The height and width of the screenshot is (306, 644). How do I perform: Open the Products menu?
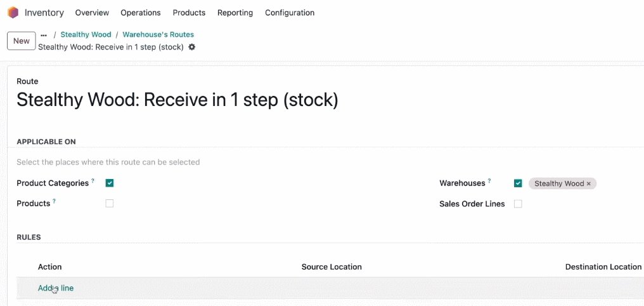tap(189, 13)
